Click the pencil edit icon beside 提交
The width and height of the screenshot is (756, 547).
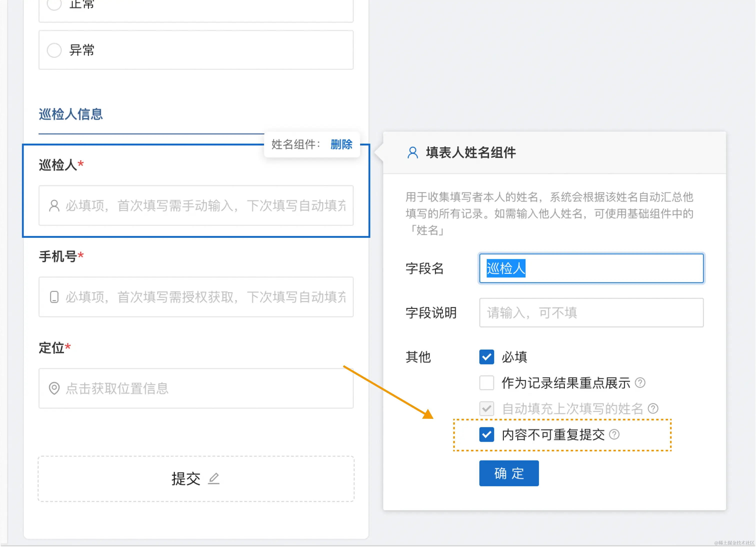[214, 479]
